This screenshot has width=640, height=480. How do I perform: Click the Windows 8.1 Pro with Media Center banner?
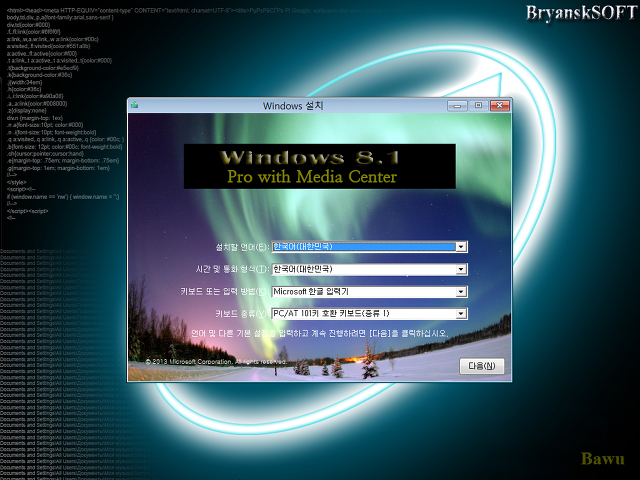tap(320, 166)
